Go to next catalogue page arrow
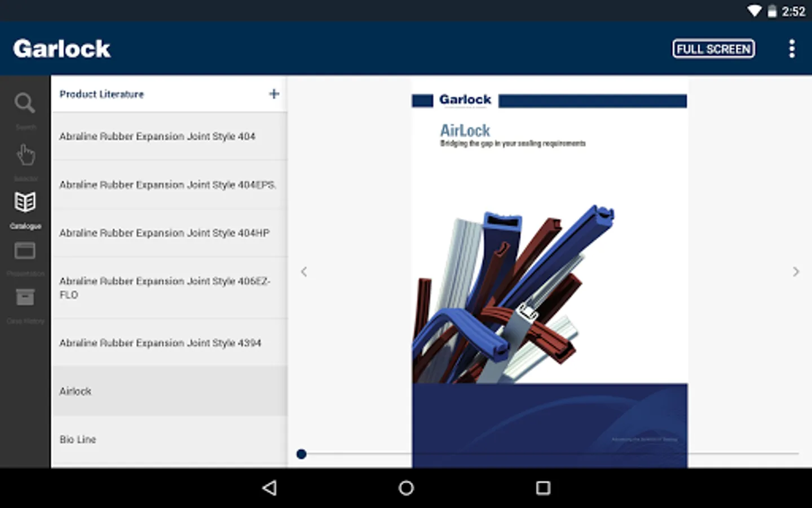 [x=796, y=271]
